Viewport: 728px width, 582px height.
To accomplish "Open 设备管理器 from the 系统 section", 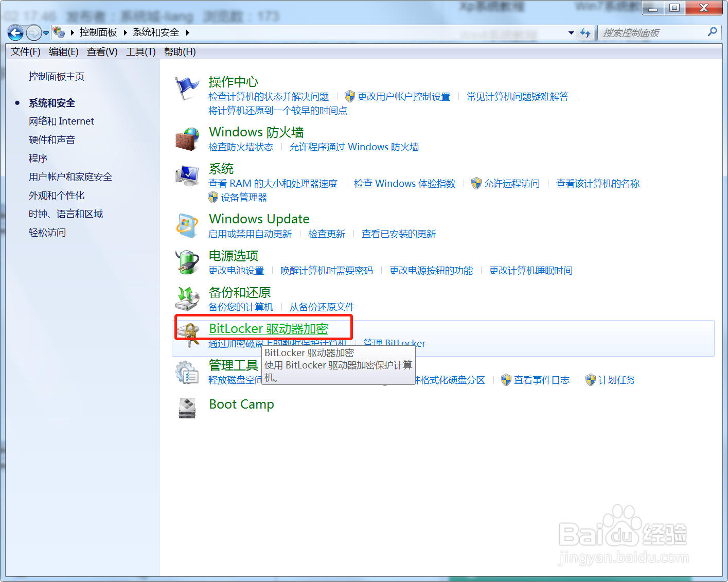I will pyautogui.click(x=243, y=197).
